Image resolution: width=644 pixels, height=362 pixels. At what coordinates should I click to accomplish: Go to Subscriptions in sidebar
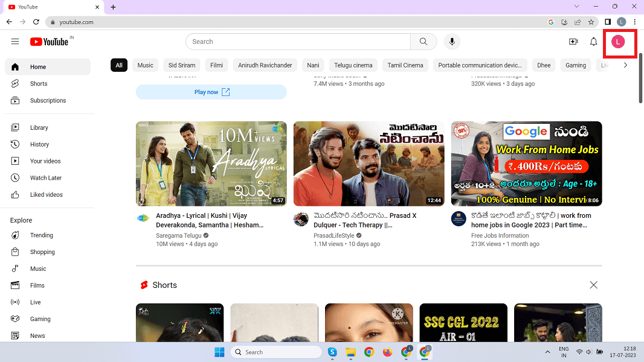coord(48,101)
